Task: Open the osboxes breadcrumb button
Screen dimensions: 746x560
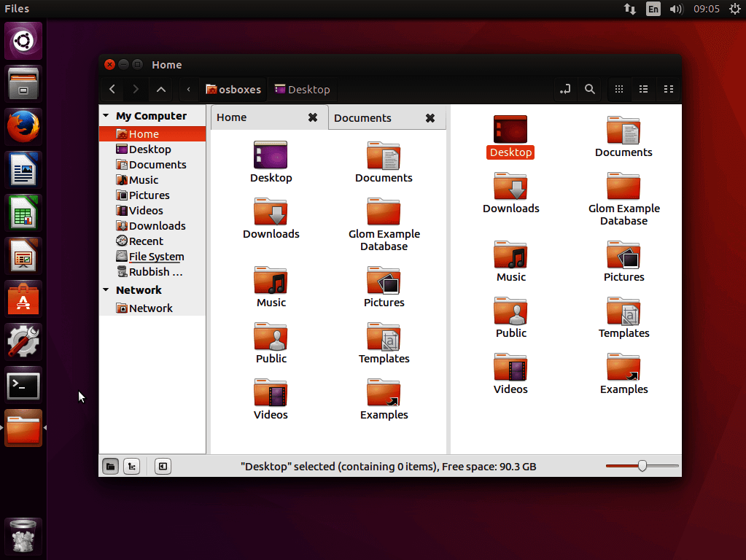Action: pyautogui.click(x=233, y=89)
